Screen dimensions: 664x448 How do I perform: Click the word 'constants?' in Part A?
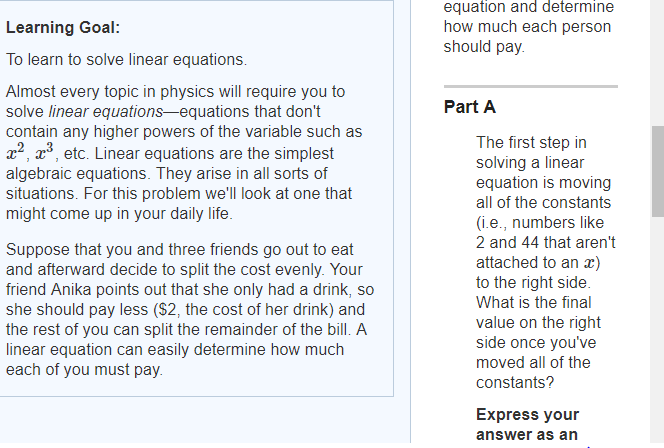(x=515, y=383)
